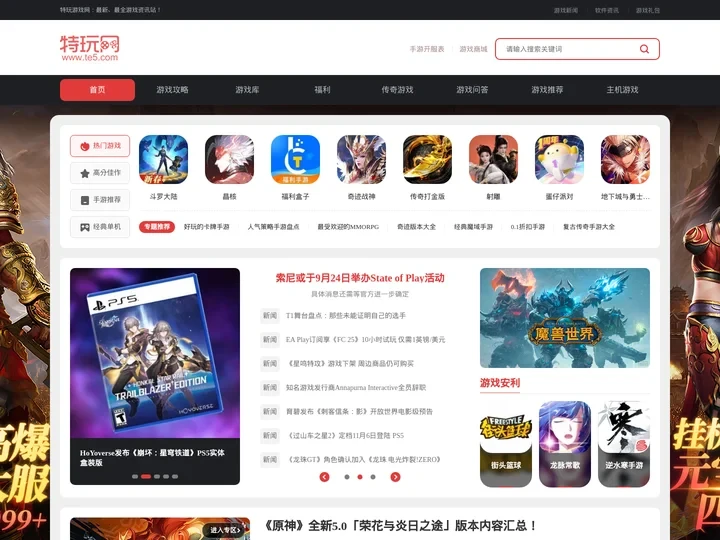Open the 主机游戏 navigation item

click(x=623, y=90)
